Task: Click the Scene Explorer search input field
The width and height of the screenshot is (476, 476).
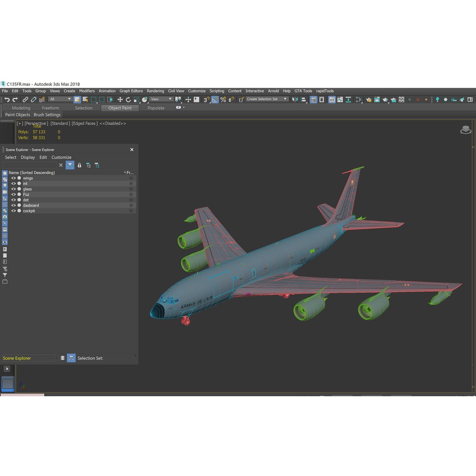Action: pos(30,165)
